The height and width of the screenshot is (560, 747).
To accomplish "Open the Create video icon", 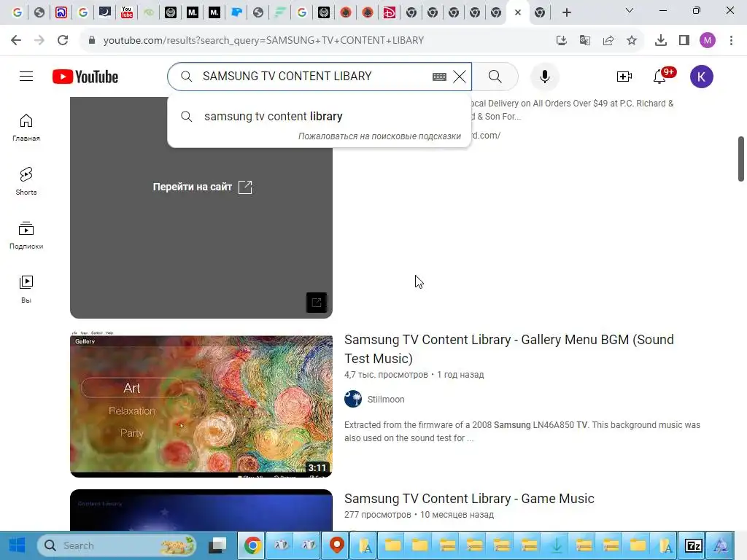I will tap(624, 77).
